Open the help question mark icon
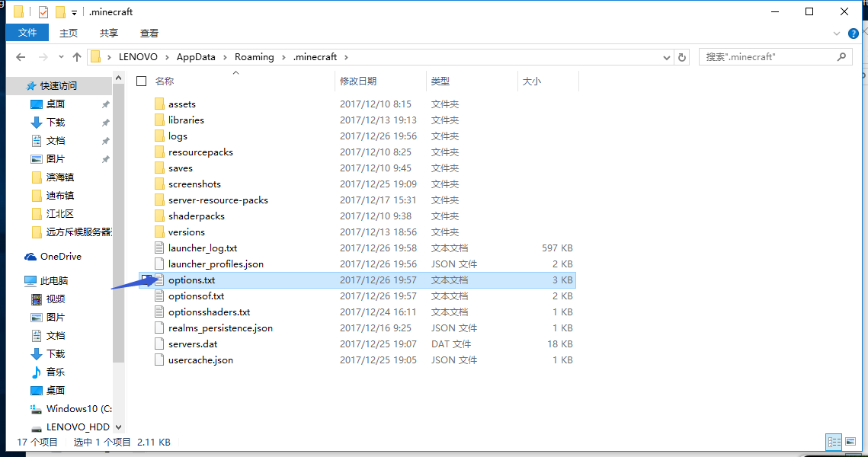 click(854, 34)
